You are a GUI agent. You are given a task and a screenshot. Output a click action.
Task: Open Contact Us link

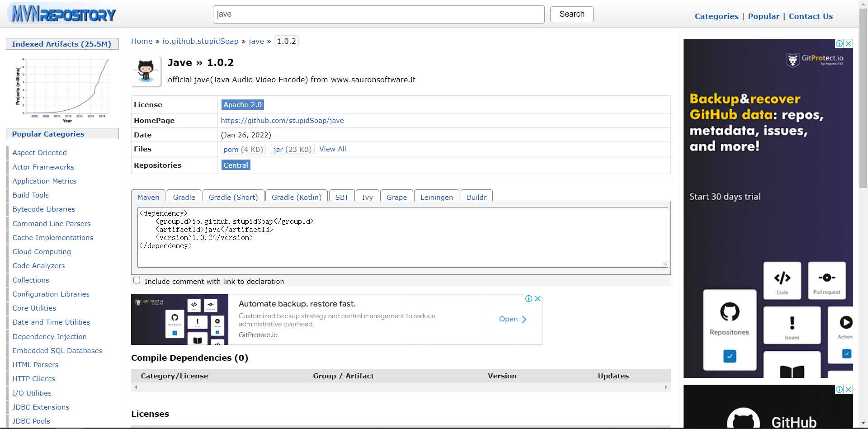pos(811,16)
